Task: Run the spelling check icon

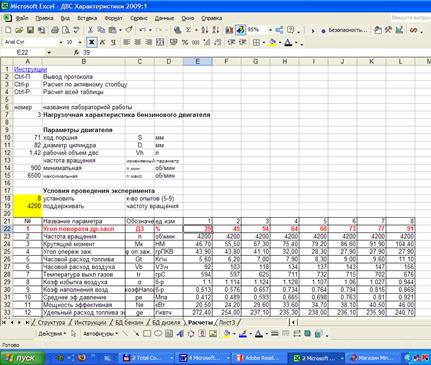Action: tap(76, 30)
